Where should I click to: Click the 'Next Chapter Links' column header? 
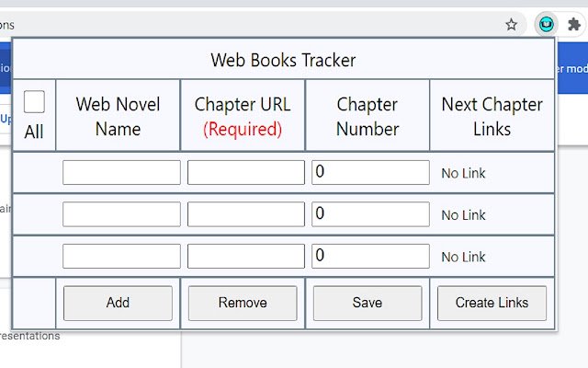pos(492,117)
